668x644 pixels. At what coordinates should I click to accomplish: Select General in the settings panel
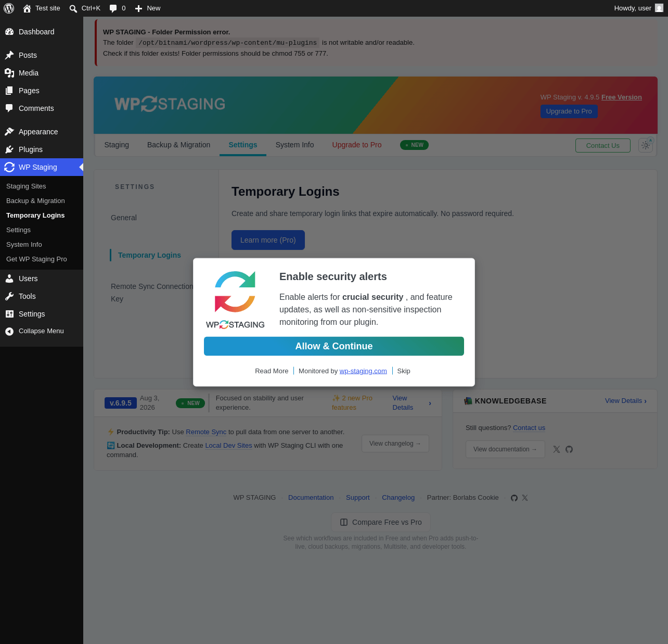[124, 218]
